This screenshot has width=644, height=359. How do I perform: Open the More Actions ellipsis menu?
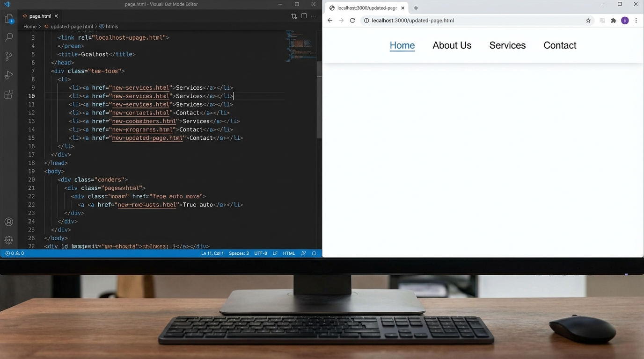point(313,15)
